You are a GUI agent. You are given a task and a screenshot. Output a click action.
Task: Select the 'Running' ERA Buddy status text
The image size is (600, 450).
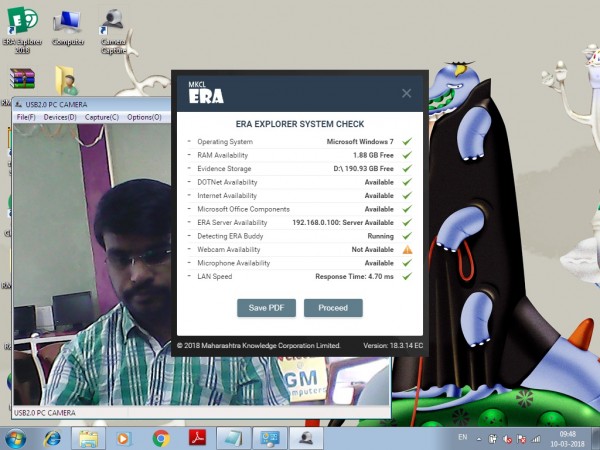380,236
